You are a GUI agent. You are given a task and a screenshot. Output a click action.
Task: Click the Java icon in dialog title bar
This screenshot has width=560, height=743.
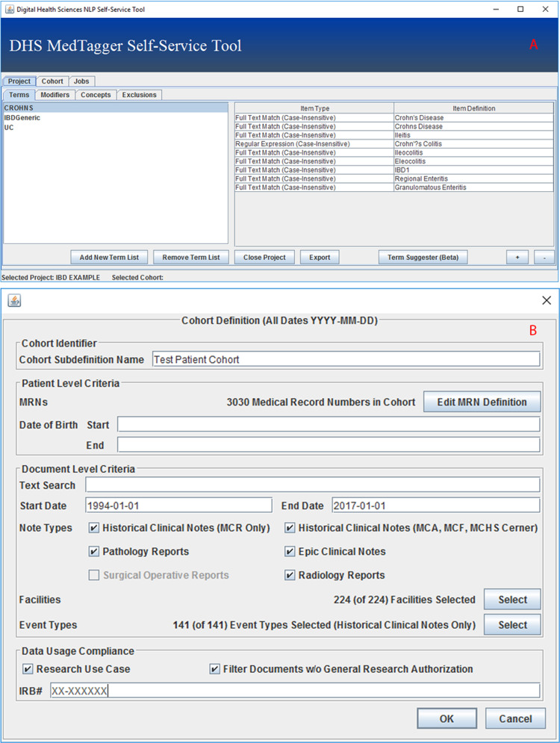point(14,300)
